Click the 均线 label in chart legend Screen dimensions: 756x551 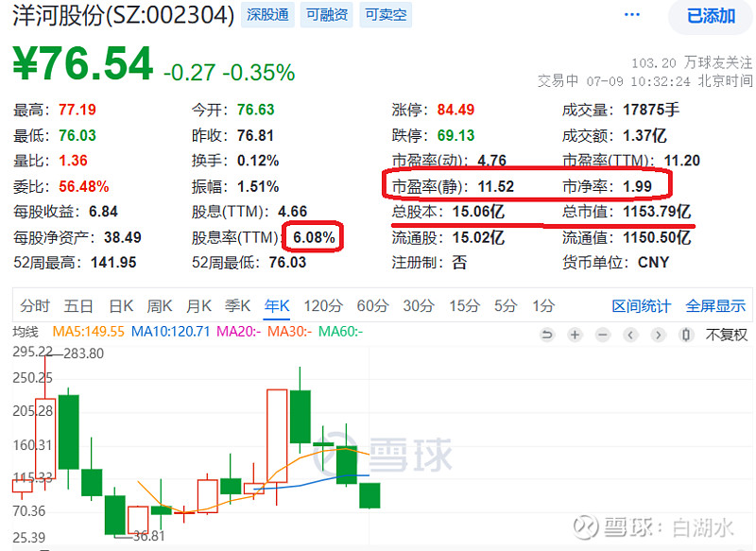(x=26, y=332)
